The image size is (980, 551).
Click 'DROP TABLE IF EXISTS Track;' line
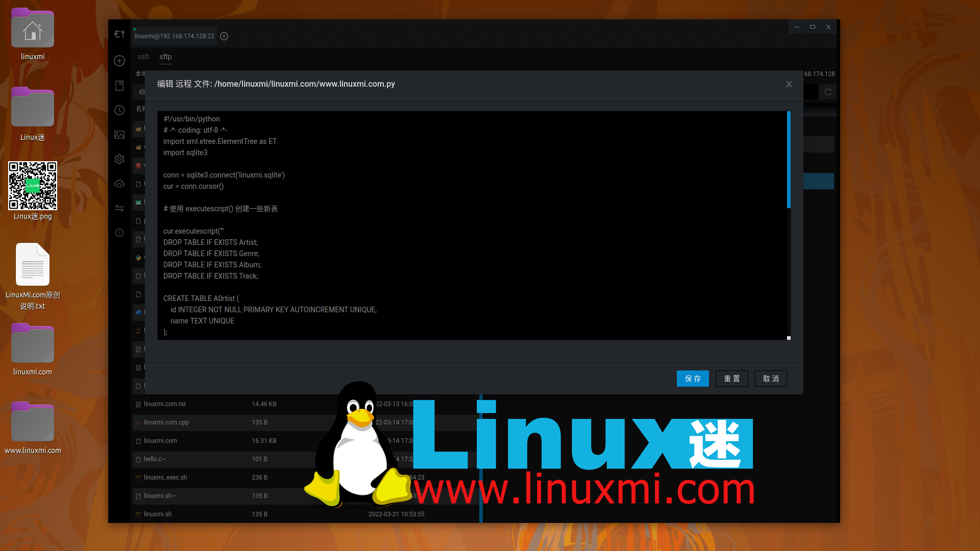click(x=211, y=276)
